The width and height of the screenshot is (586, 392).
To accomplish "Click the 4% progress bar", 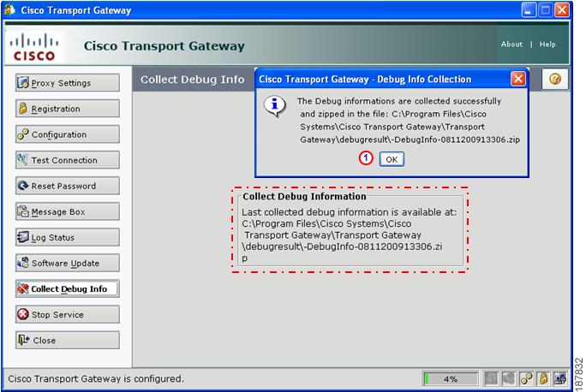I will pos(451,378).
